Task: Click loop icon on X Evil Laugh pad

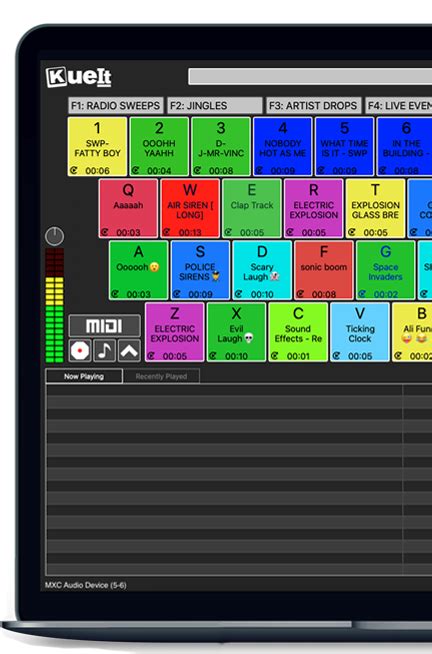Action: [213, 355]
